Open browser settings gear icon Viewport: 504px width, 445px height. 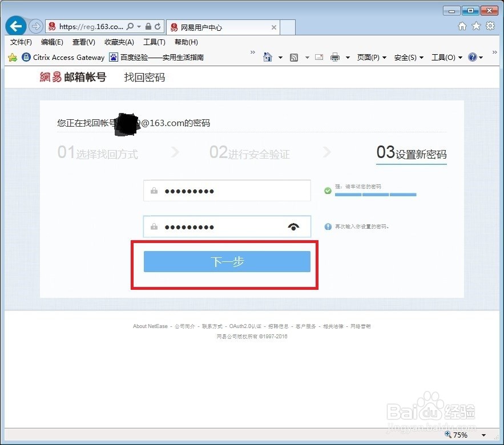click(490, 26)
